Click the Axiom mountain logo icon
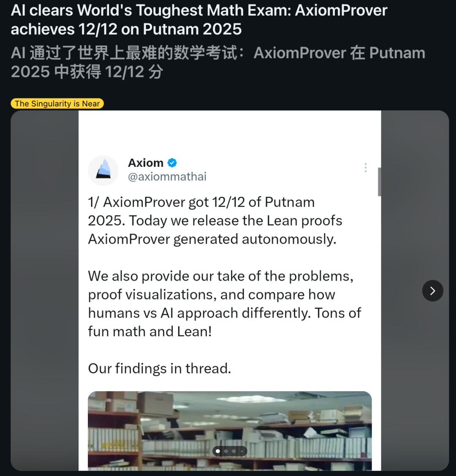456x476 pixels. coord(103,170)
